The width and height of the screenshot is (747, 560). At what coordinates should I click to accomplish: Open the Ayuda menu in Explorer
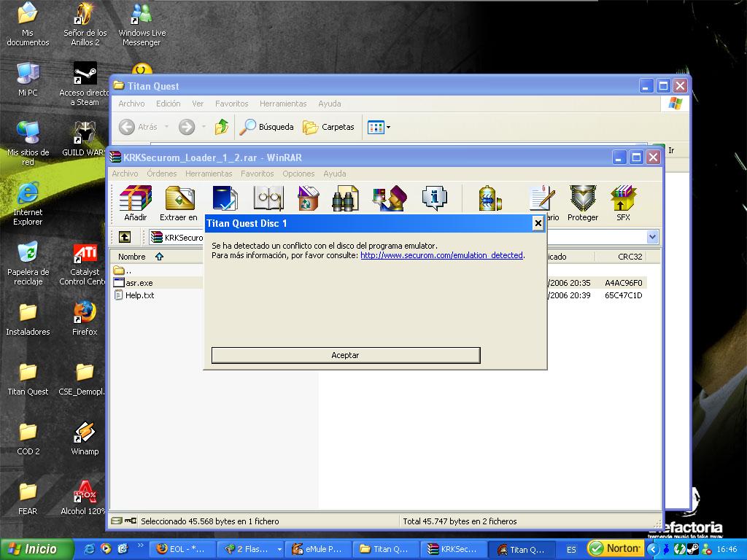[x=329, y=104]
